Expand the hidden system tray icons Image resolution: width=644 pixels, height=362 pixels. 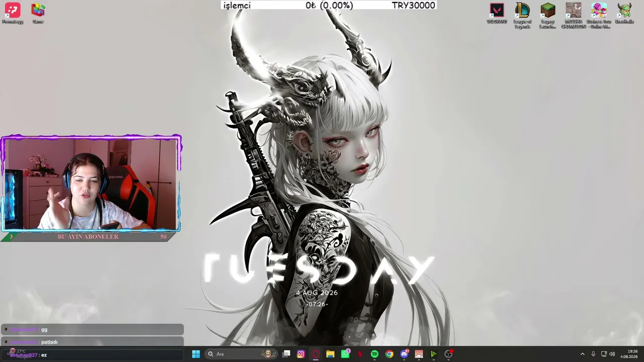point(583,354)
